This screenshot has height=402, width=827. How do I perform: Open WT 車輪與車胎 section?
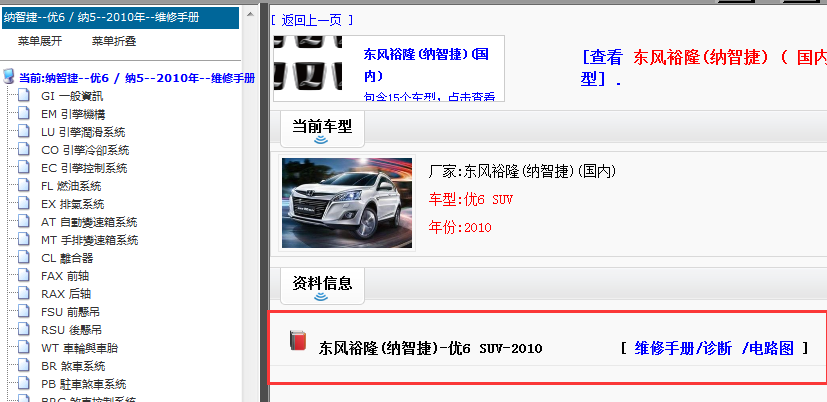tap(80, 348)
